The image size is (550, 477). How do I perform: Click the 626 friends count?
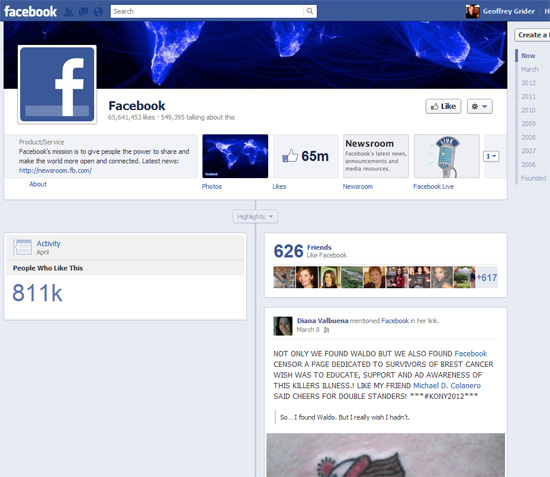click(x=288, y=251)
